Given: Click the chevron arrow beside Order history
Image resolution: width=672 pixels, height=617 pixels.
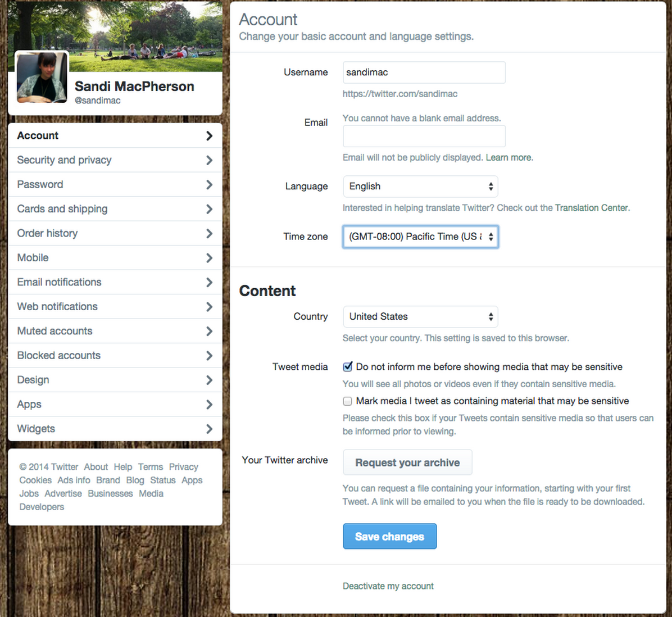Looking at the screenshot, I should coord(209,234).
